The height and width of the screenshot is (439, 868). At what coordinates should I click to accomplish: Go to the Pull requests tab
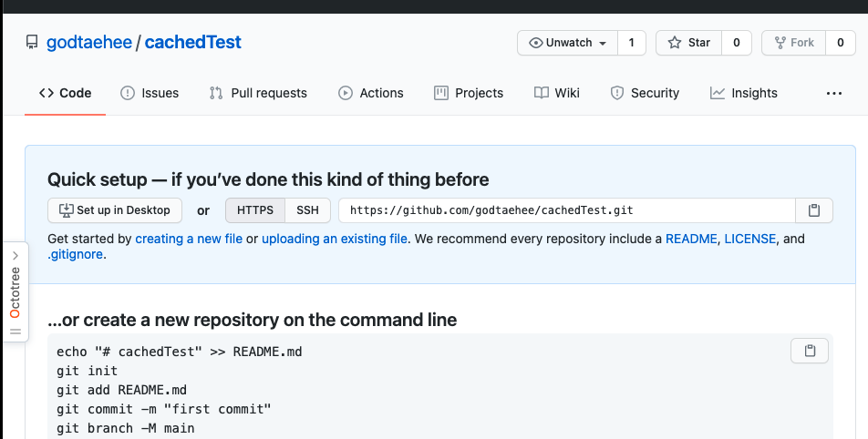pos(258,93)
